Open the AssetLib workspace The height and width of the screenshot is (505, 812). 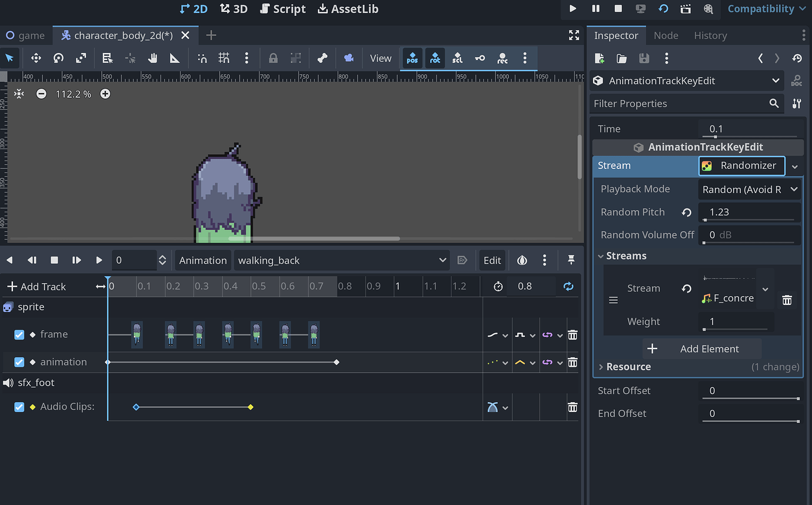coord(348,9)
